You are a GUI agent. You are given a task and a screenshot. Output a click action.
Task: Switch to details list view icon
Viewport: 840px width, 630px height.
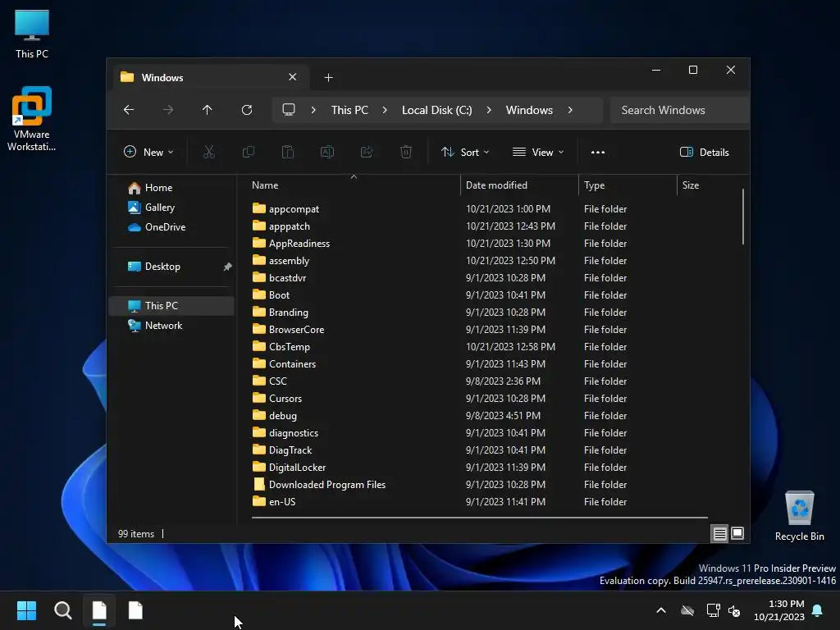coord(719,533)
